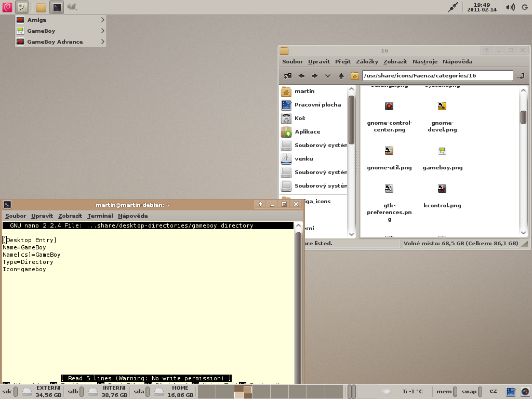This screenshot has height=399, width=532.
Task: Click the swap usage monitor
Action: (472, 392)
